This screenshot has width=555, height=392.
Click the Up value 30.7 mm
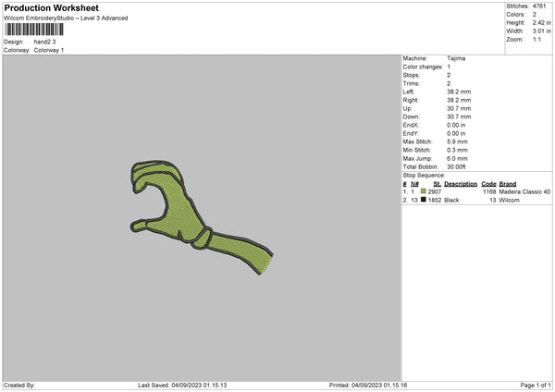459,108
